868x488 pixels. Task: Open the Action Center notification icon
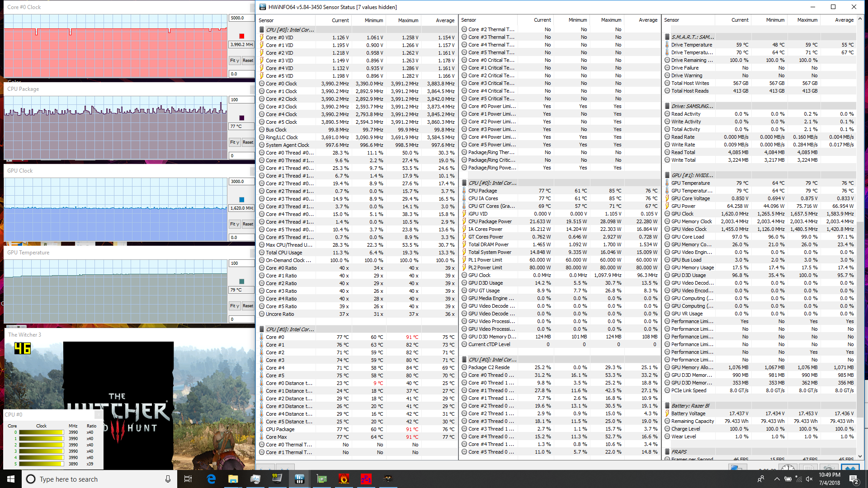coord(854,479)
